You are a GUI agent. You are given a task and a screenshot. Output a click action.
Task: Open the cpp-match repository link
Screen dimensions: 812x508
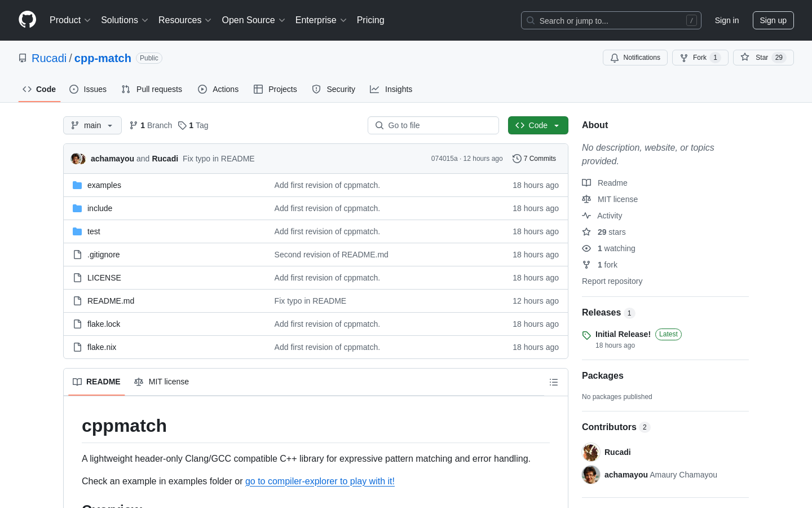tap(103, 58)
